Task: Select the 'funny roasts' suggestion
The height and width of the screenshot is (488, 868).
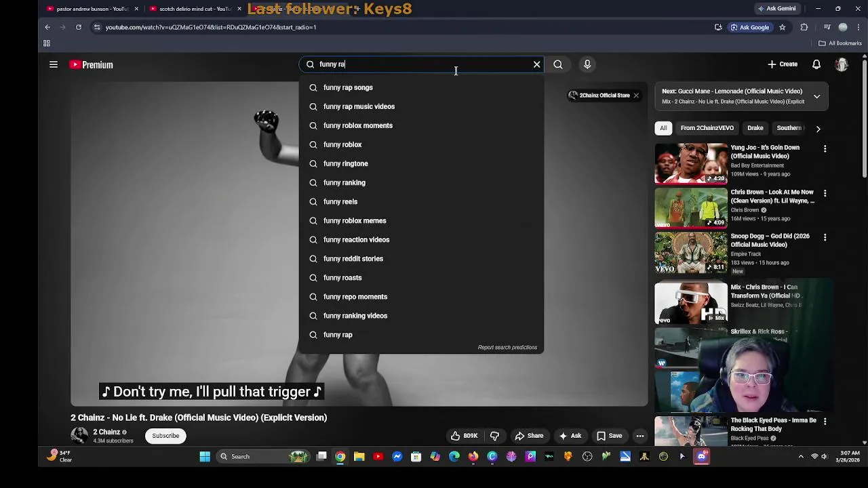Action: point(421,277)
